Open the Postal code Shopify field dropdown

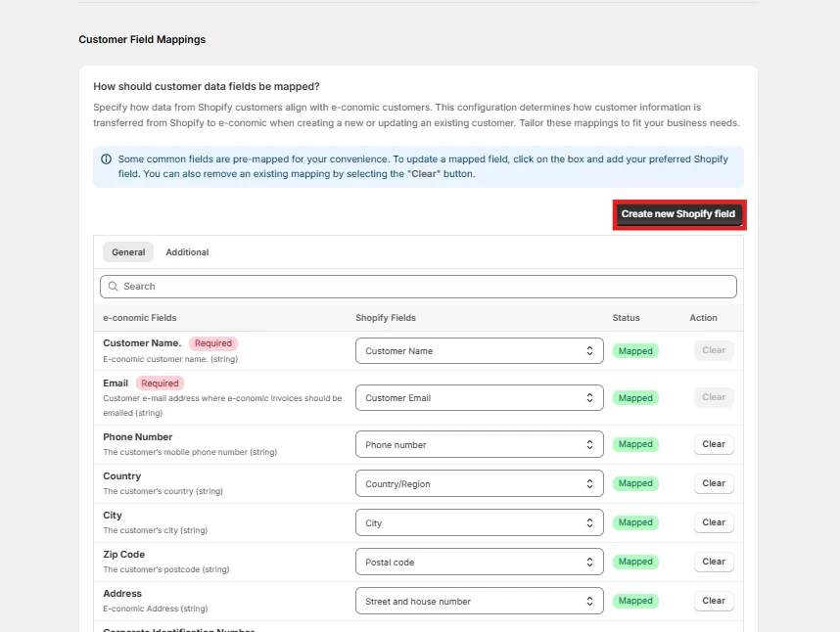point(480,562)
